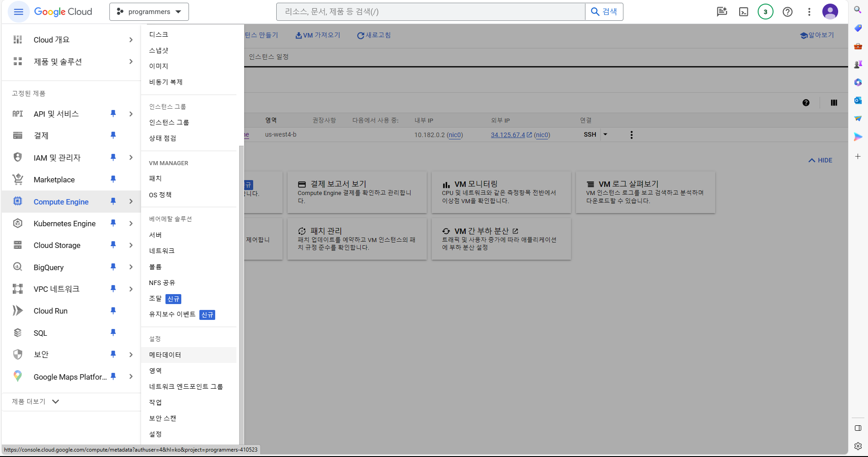This screenshot has height=457, width=868.
Task: Open the 결제 보고서 보기 card
Action: pos(357,192)
